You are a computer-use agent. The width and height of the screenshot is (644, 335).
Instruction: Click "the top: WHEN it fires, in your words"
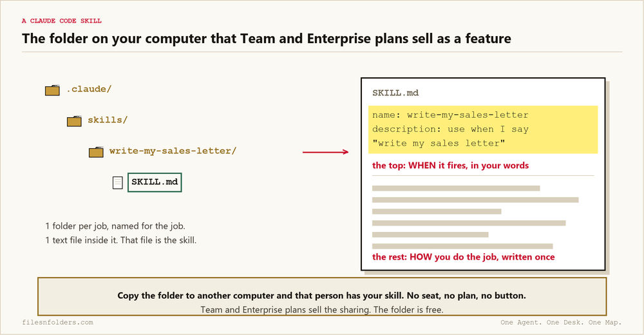pyautogui.click(x=451, y=166)
